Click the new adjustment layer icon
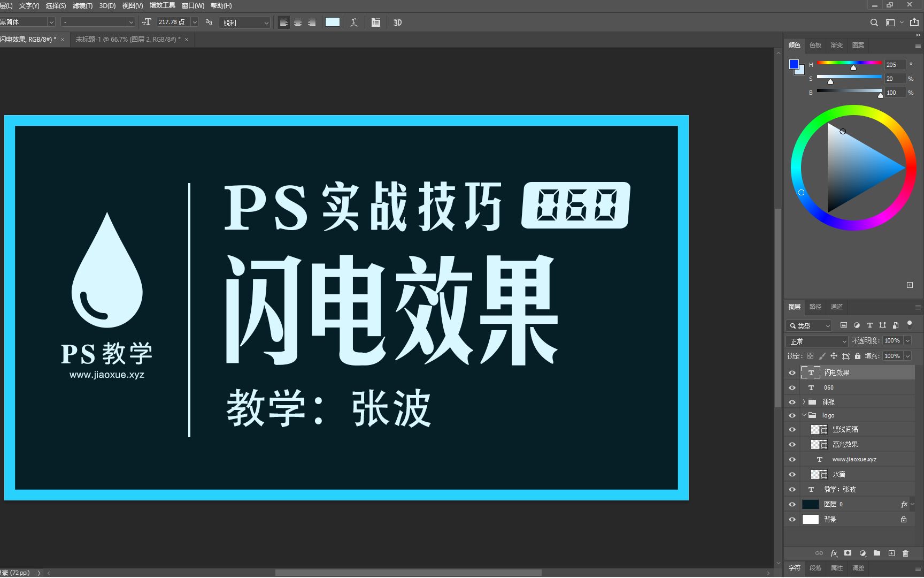 pyautogui.click(x=863, y=553)
